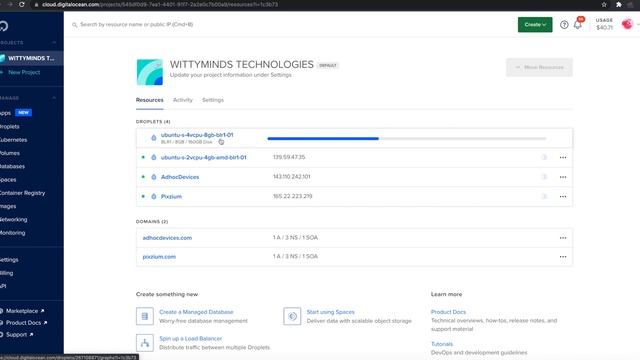Open Kubernetes in sidebar
Viewport: 640px width, 360px height.
(x=13, y=140)
